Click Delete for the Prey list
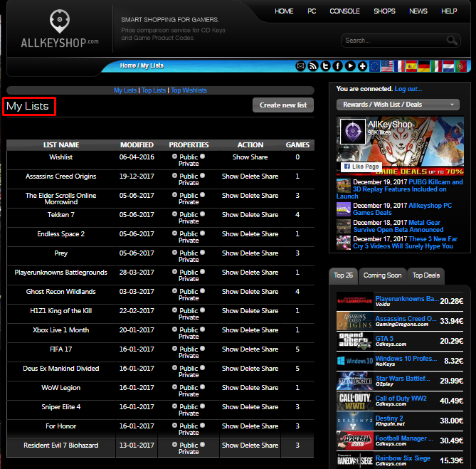 point(250,253)
